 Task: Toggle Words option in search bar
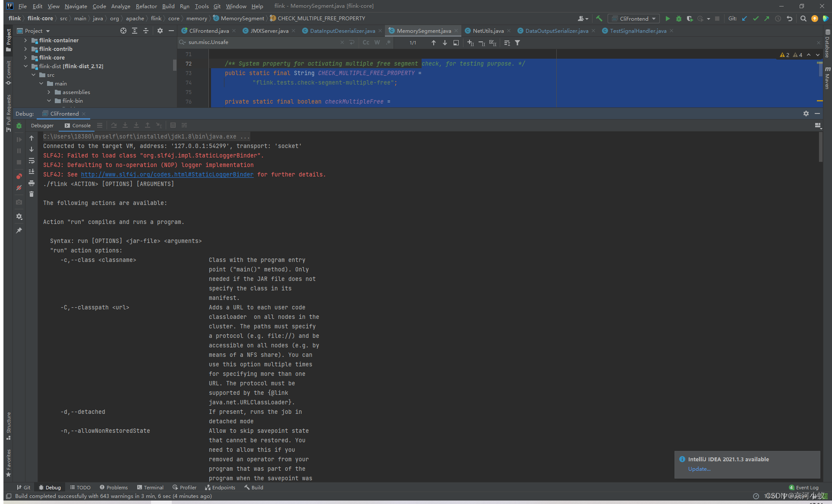click(x=377, y=42)
